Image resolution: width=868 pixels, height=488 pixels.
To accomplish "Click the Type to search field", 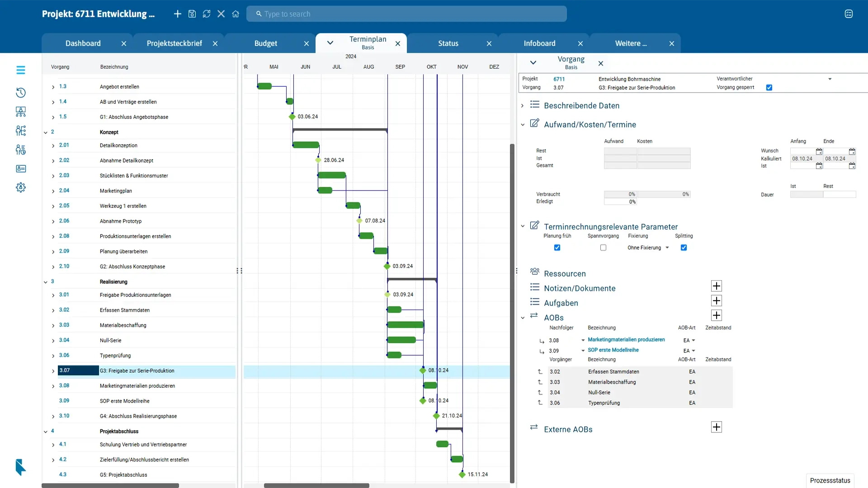I will (x=407, y=14).
